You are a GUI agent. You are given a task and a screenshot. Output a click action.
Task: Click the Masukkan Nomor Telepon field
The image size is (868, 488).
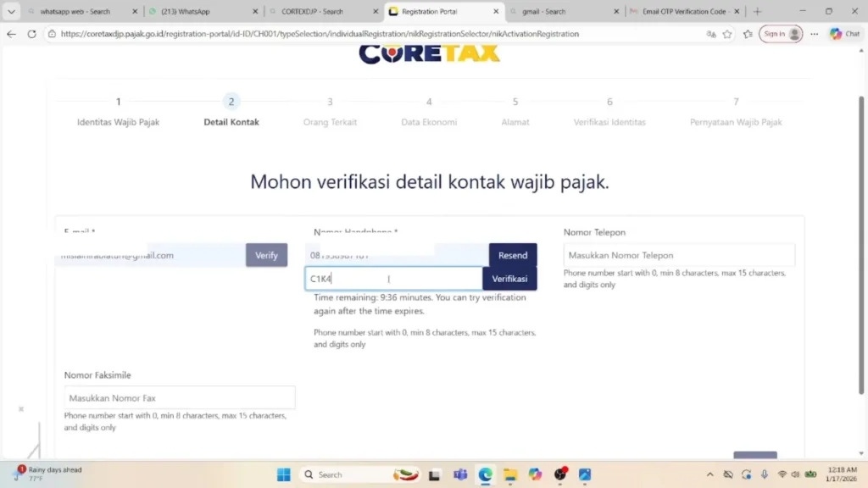[x=679, y=255]
